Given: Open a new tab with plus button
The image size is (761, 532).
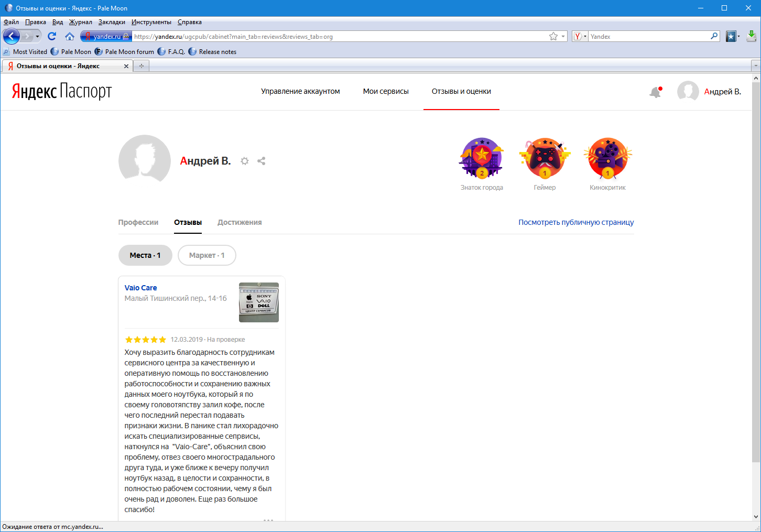Looking at the screenshot, I should click(141, 66).
